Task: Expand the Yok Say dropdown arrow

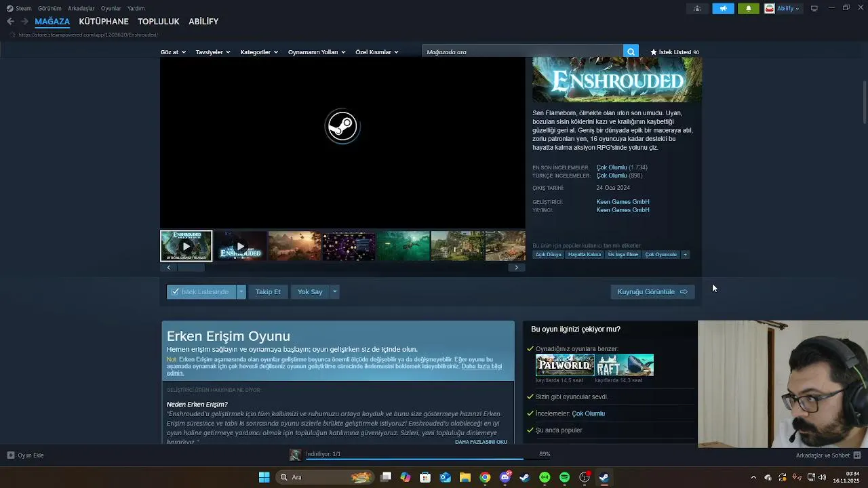Action: pyautogui.click(x=334, y=291)
